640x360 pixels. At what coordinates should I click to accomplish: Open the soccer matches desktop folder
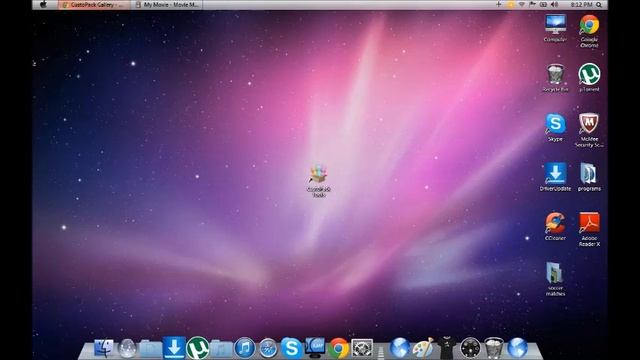(x=556, y=279)
